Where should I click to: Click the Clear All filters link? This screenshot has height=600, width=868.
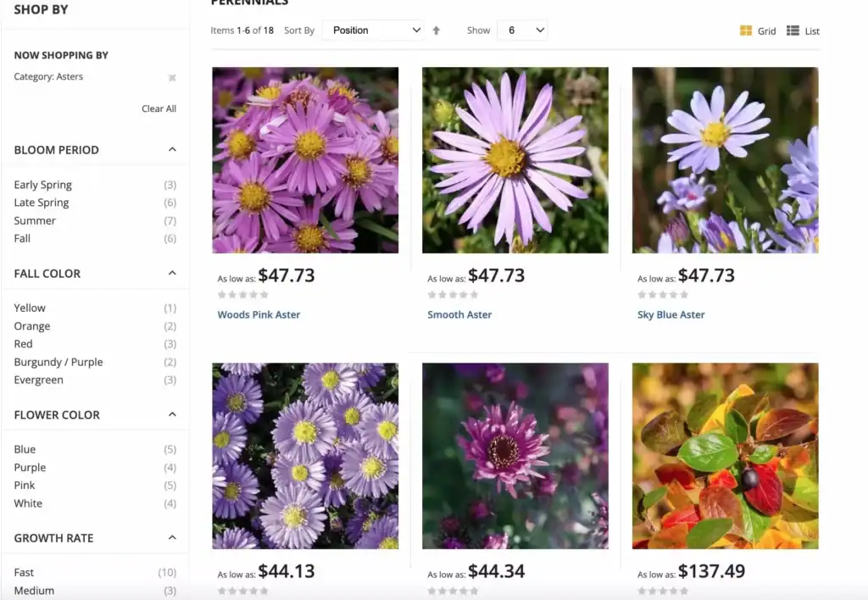pos(159,108)
